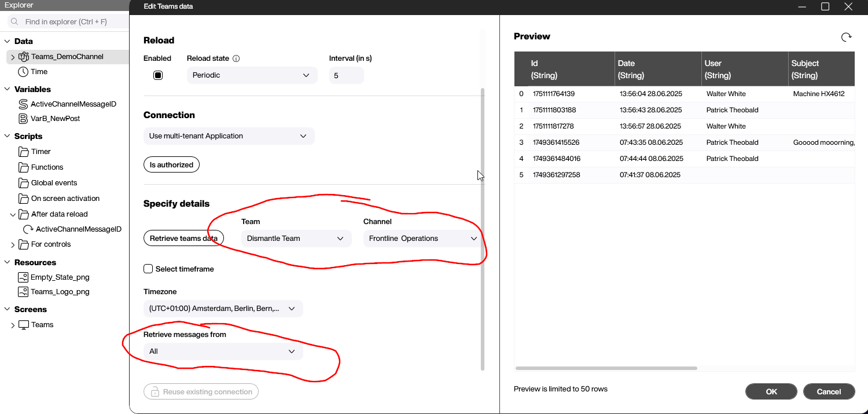Expand the Teams screen node
The width and height of the screenshot is (868, 414).
[13, 325]
